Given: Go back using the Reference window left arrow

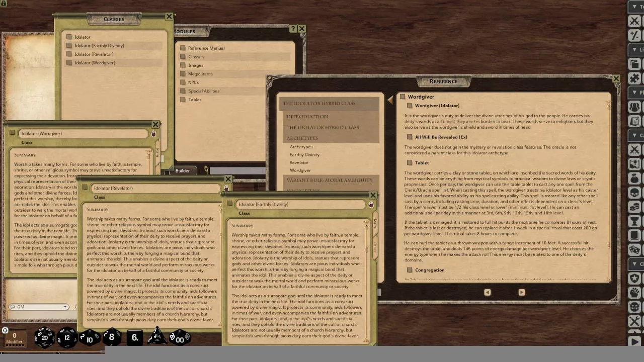Looking at the screenshot, I should point(390,100).
